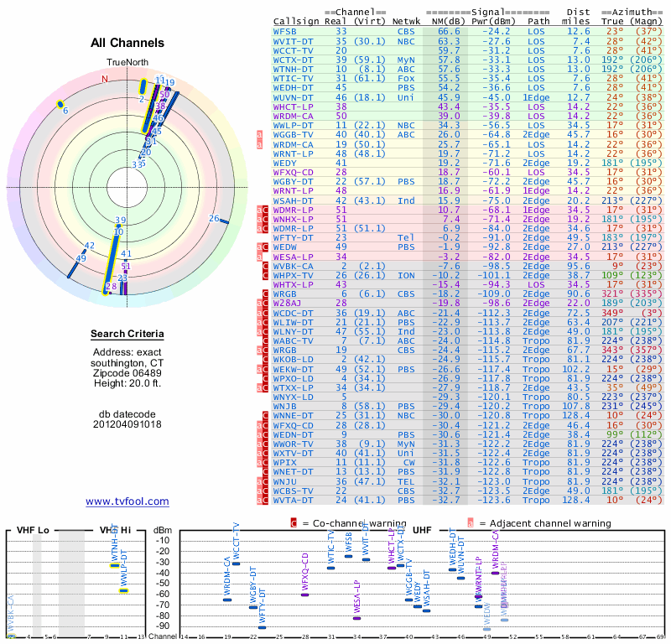Viewport: 671px width, 644px height.
Task: Click the 66.6 NM(dB) value for WFSB
Action: [449, 32]
